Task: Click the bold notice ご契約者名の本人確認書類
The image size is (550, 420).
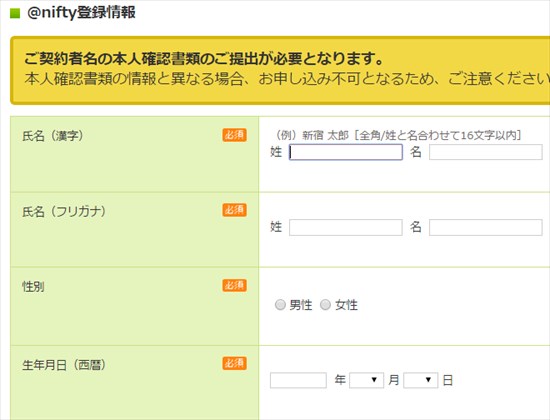Action: click(x=204, y=59)
